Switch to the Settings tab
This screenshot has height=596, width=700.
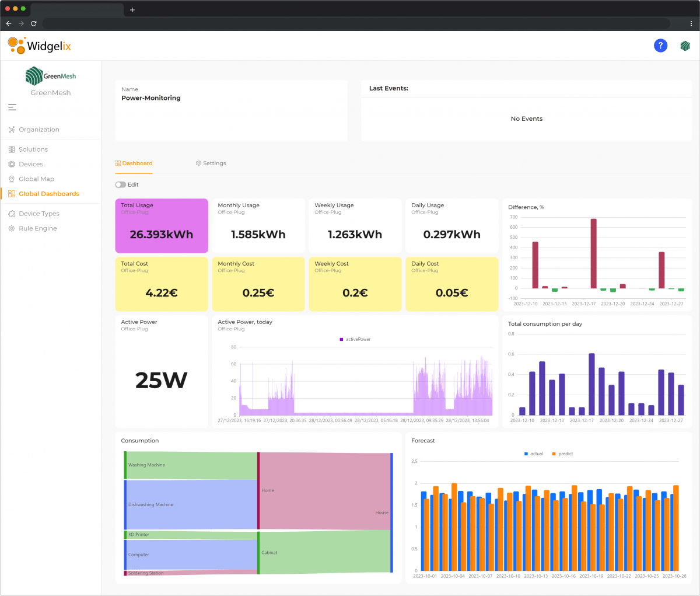click(211, 163)
